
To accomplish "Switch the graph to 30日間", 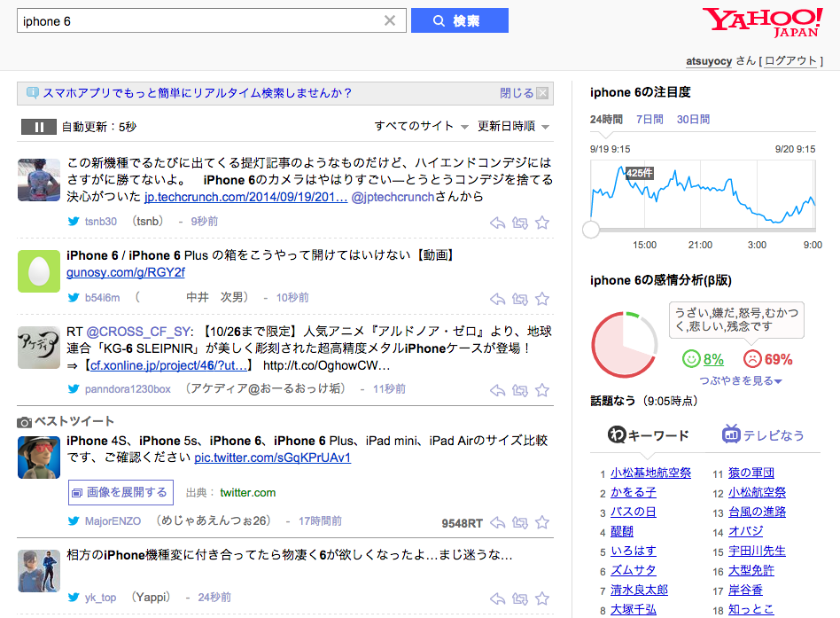I will tap(693, 120).
